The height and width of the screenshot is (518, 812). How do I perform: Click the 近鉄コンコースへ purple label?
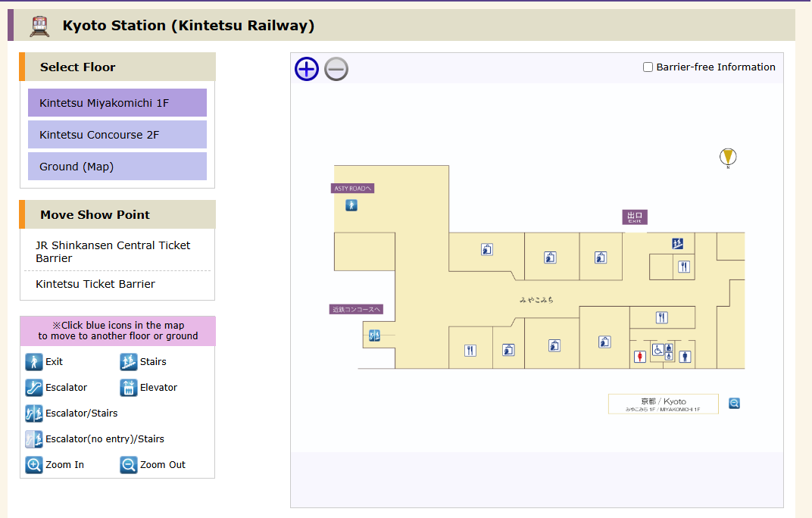point(356,309)
